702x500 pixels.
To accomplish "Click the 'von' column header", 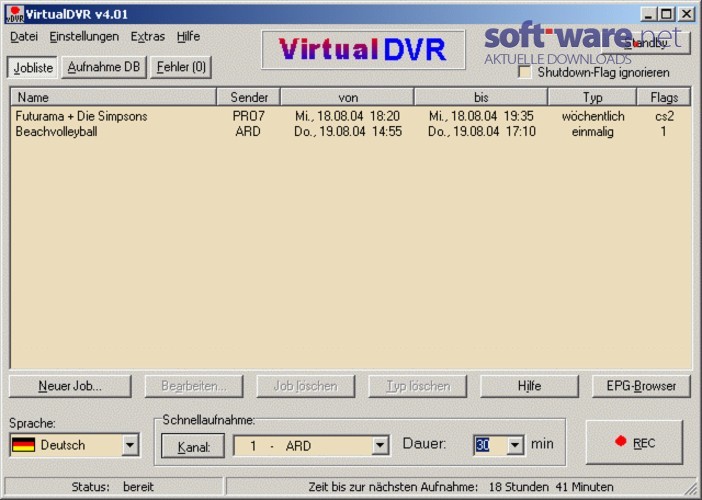I will coord(347,97).
